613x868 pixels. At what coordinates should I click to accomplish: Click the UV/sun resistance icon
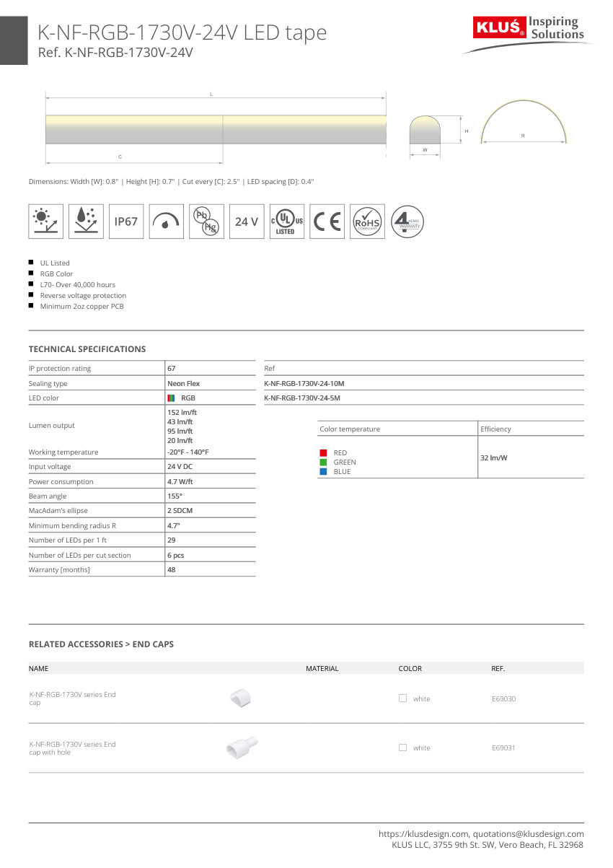(46, 222)
